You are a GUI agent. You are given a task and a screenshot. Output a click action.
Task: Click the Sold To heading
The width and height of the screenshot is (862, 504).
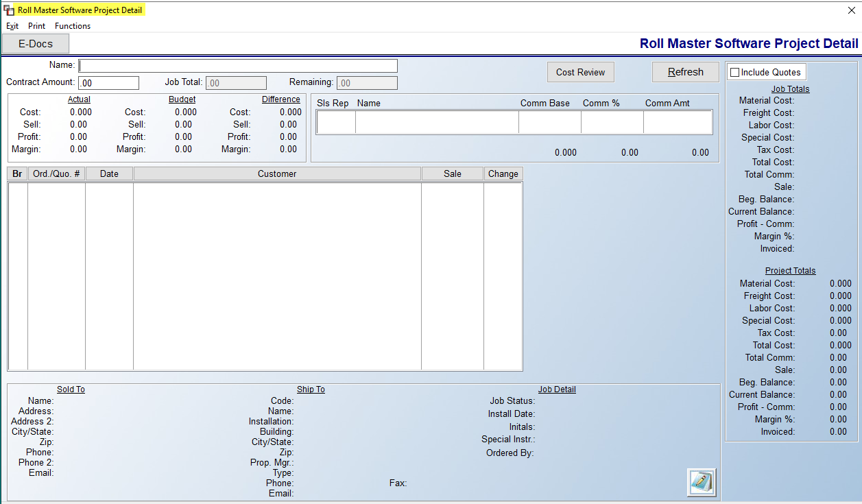coord(71,389)
